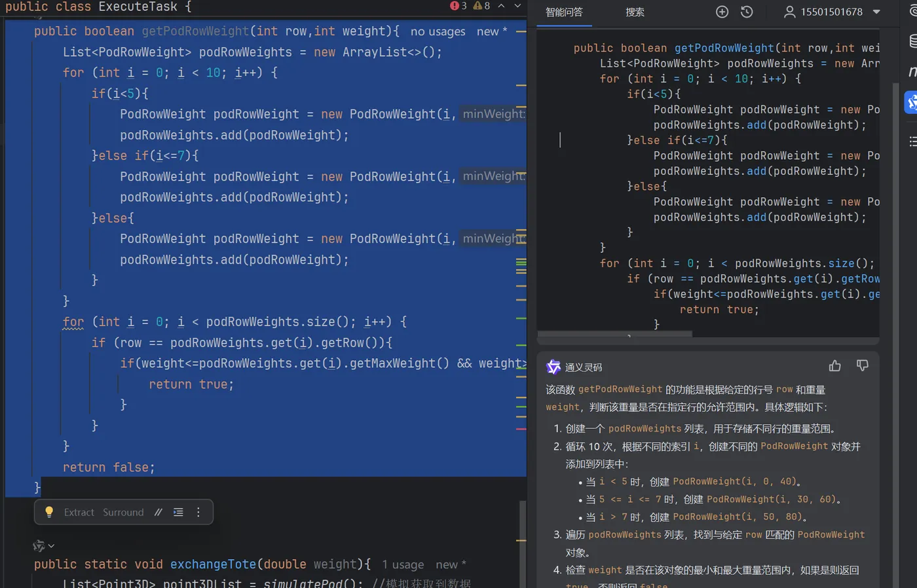The height and width of the screenshot is (588, 917).
Task: Click 'PodRowWeight(i, 50, 80)' in the answer
Action: click(737, 517)
